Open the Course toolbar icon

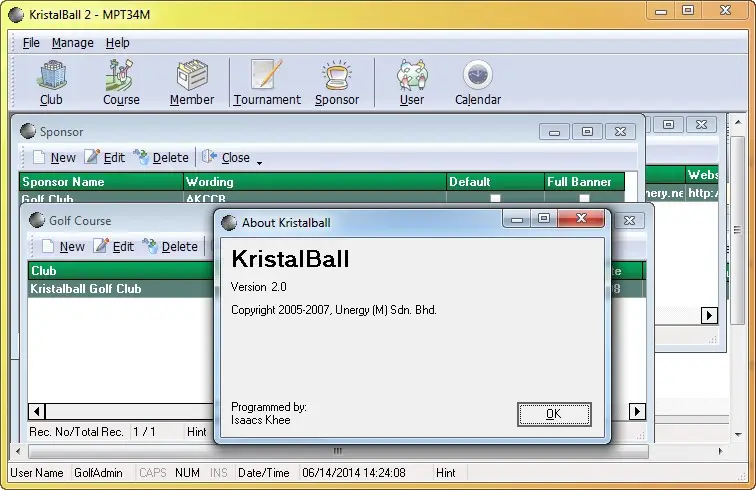pos(121,82)
